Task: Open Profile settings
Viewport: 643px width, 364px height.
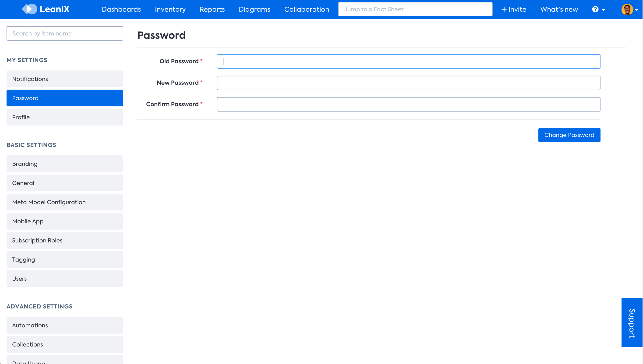Action: tap(65, 117)
